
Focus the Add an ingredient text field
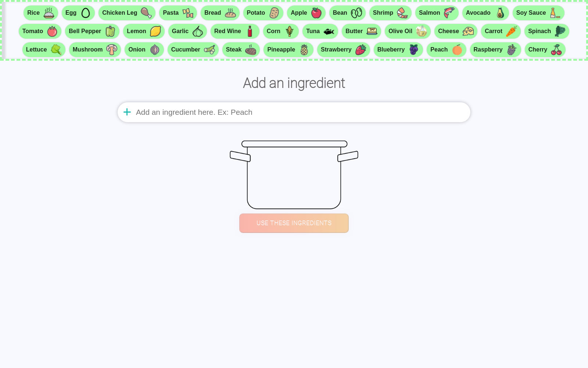click(x=294, y=112)
